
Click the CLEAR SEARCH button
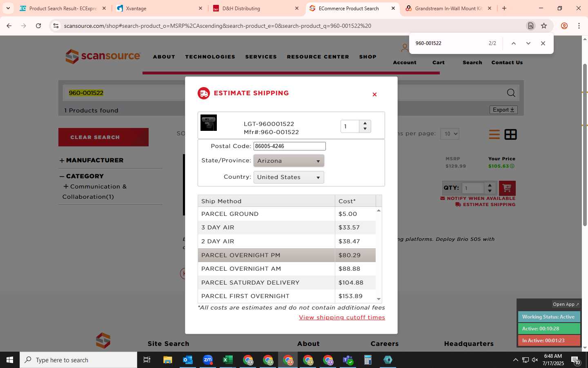tap(103, 137)
